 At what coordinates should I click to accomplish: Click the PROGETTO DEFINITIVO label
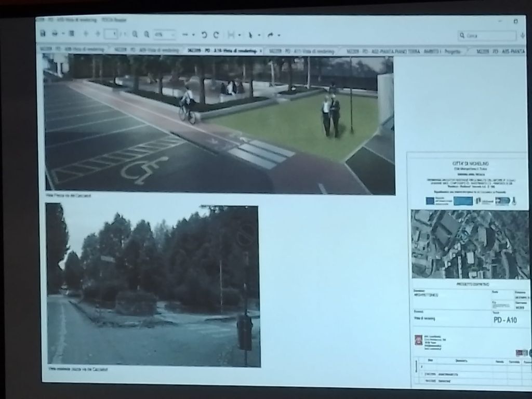click(x=473, y=284)
